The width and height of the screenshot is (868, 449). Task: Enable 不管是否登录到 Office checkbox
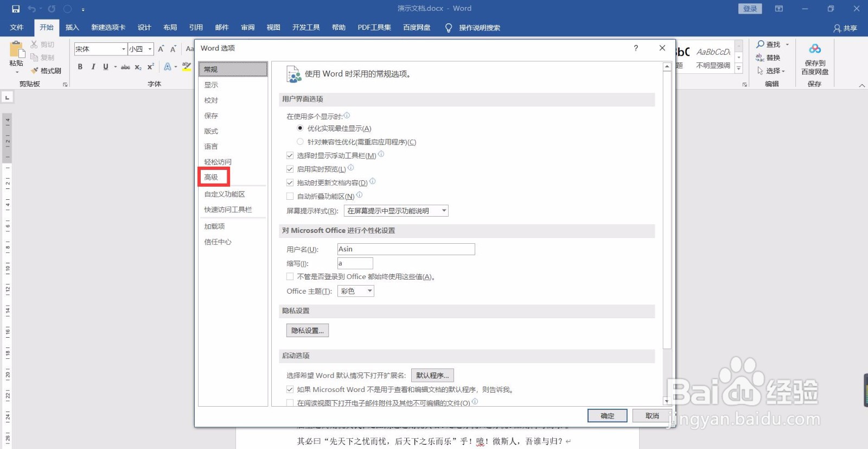click(x=290, y=276)
